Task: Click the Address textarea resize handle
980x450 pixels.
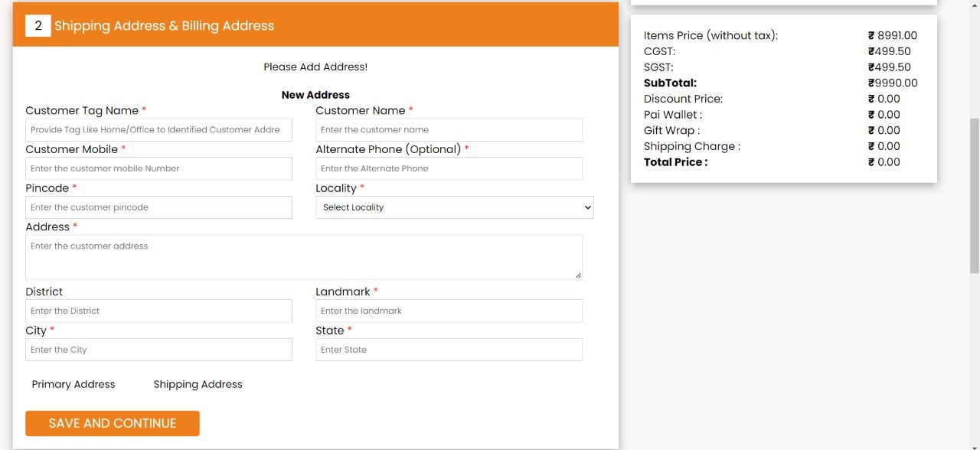Action: tap(577, 274)
